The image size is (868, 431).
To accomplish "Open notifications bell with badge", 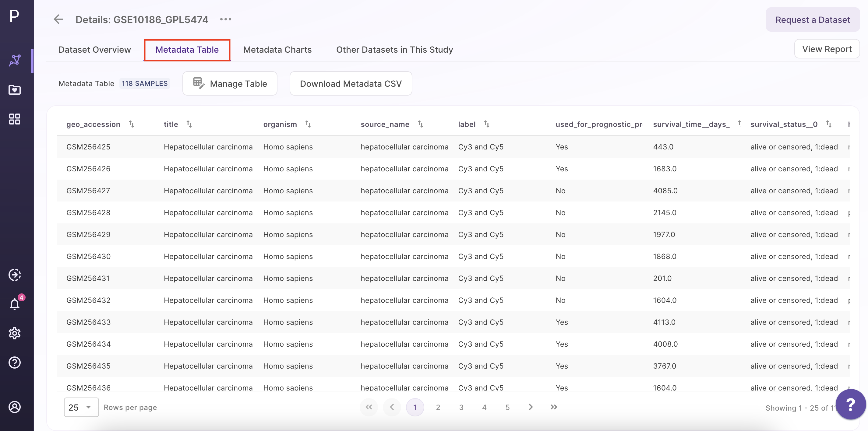I will 15,304.
